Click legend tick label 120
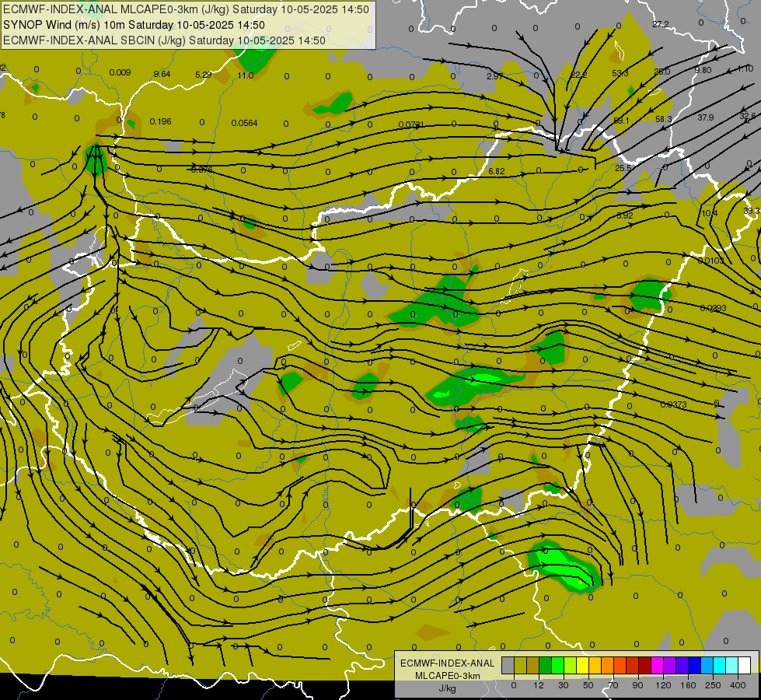761x700 pixels. pos(663,685)
